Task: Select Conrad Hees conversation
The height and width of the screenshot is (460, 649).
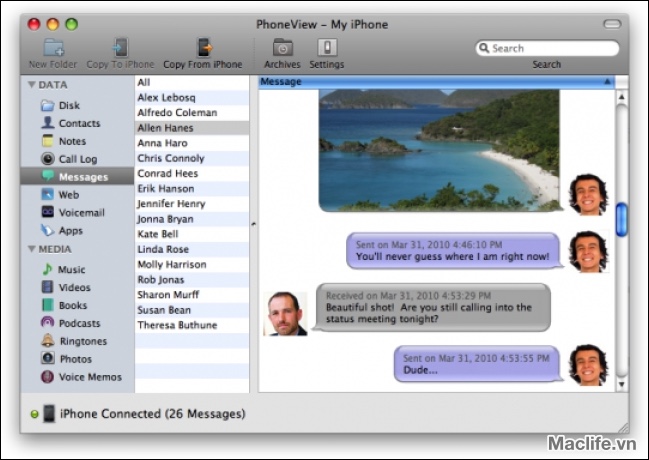Action: (x=192, y=173)
